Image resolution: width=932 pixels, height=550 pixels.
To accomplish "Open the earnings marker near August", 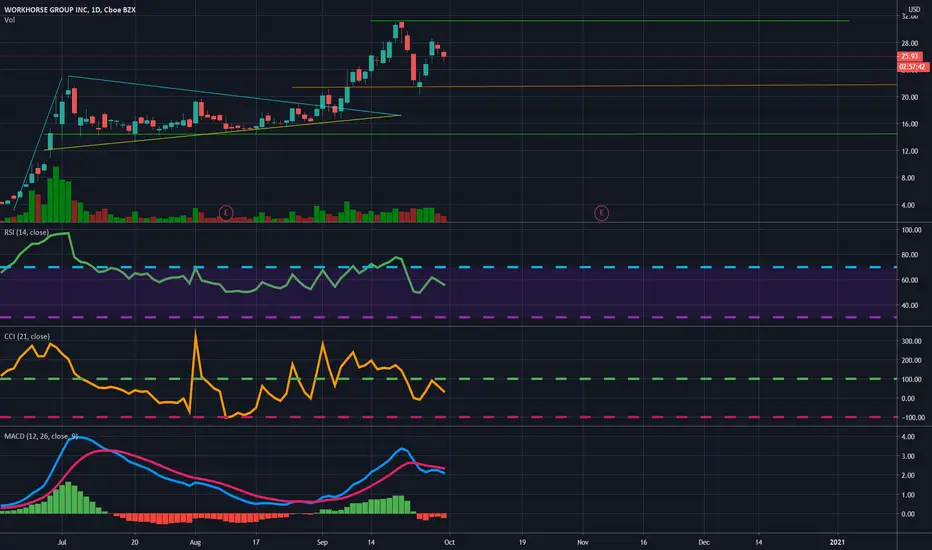I will [x=226, y=212].
